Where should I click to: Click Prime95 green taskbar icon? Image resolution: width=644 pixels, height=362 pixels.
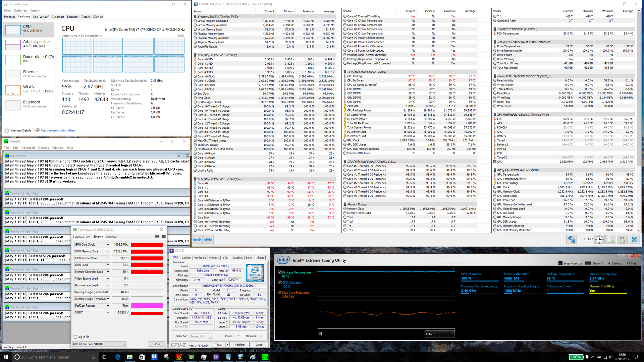(x=265, y=357)
